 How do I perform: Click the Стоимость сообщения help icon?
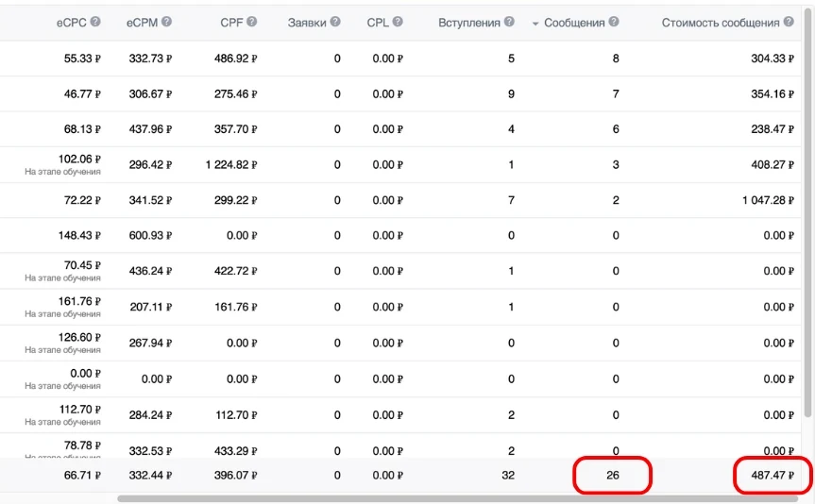point(789,22)
